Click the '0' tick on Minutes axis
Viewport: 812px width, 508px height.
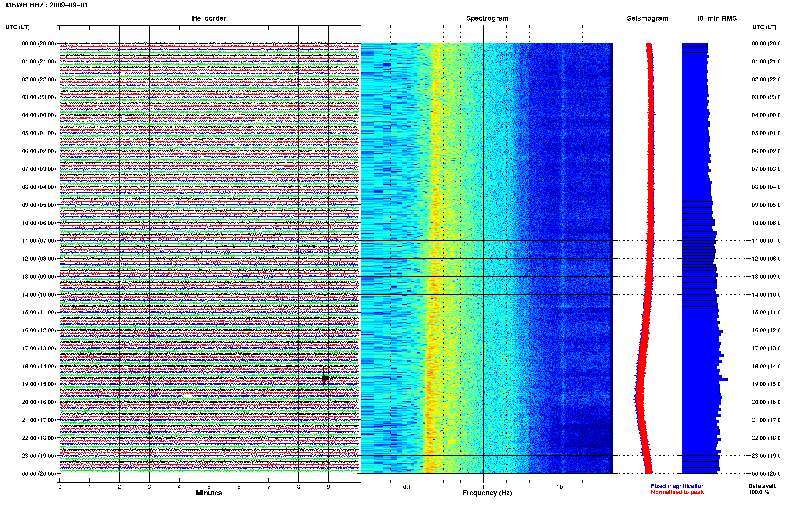point(60,487)
